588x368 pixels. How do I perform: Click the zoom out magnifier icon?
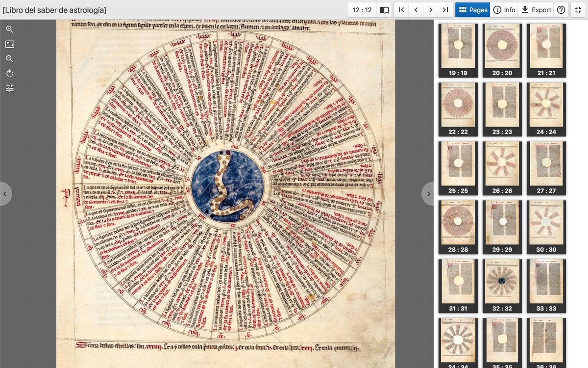click(10, 59)
